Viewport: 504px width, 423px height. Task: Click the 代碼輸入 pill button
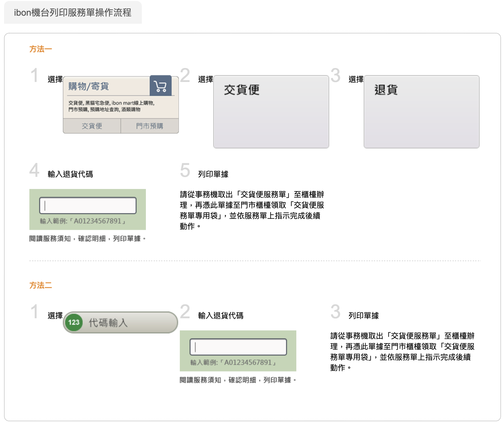pos(121,322)
